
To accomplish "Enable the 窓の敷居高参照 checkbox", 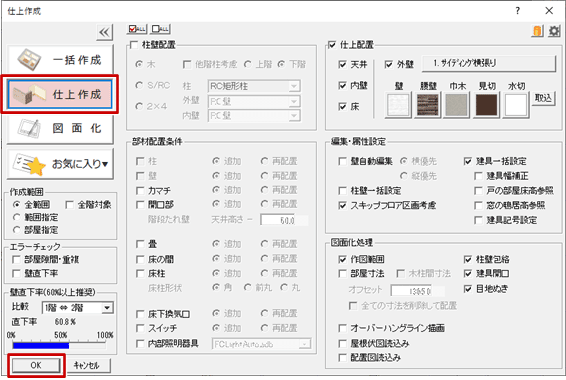I will click(478, 205).
